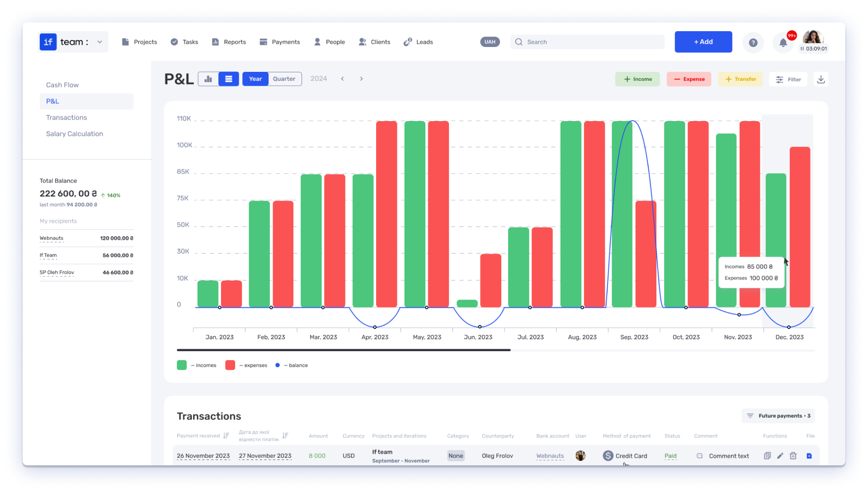Expand the team workspace dropdown
This screenshot has height=488, width=868.
pos(99,42)
